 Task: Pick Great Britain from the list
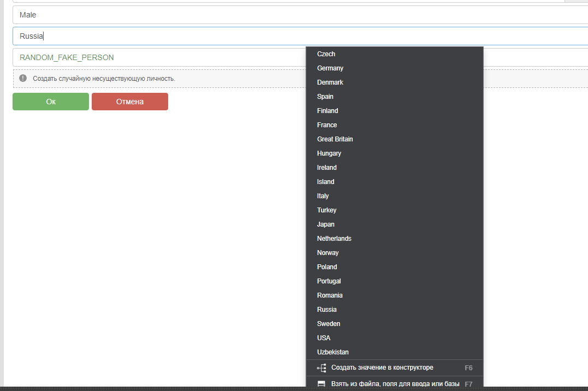point(335,139)
